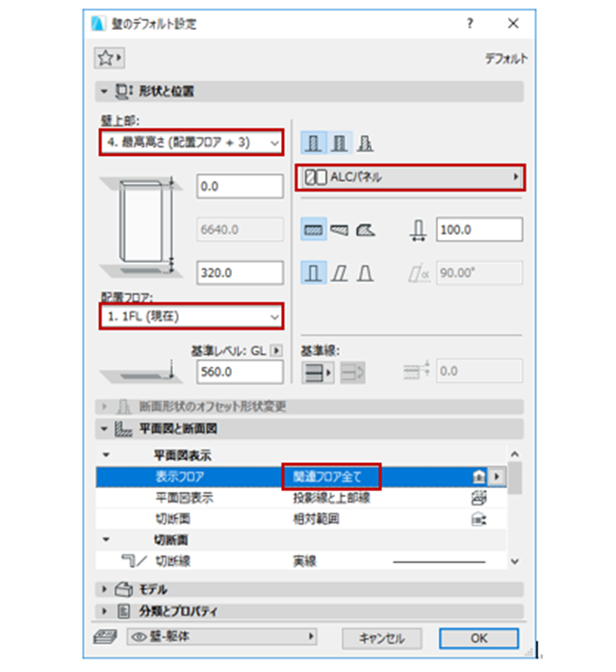The width and height of the screenshot is (616, 672).
Task: Select the basic wall structure icon
Action: point(313,142)
